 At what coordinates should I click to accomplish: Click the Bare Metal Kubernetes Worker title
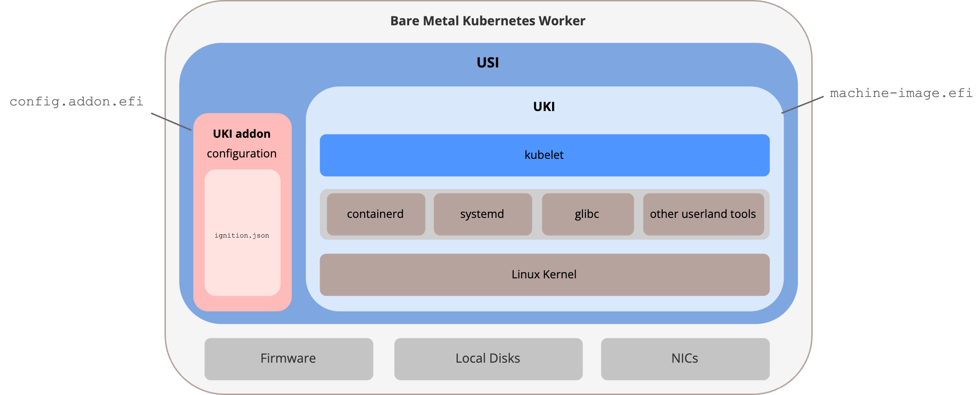[x=487, y=21]
